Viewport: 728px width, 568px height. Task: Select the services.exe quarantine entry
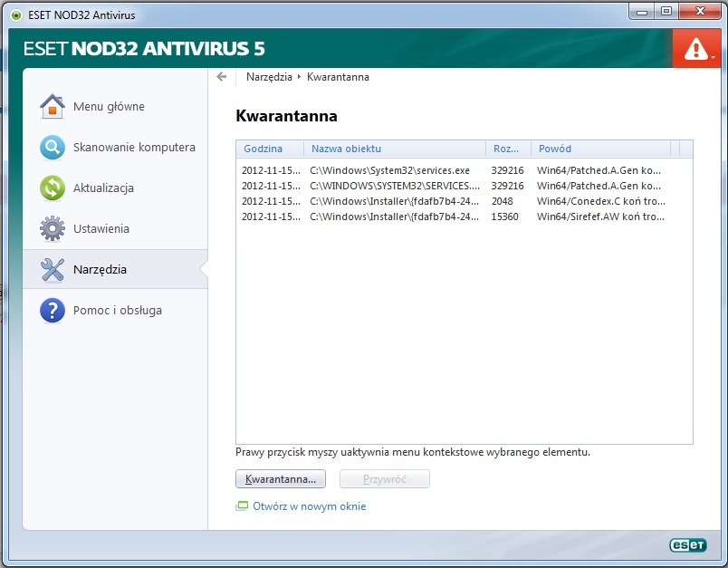click(389, 170)
